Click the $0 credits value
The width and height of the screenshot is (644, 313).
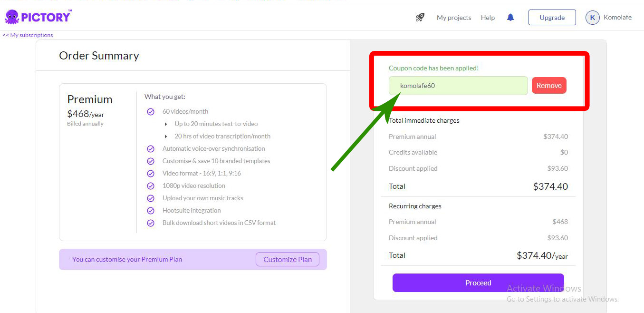click(x=564, y=152)
